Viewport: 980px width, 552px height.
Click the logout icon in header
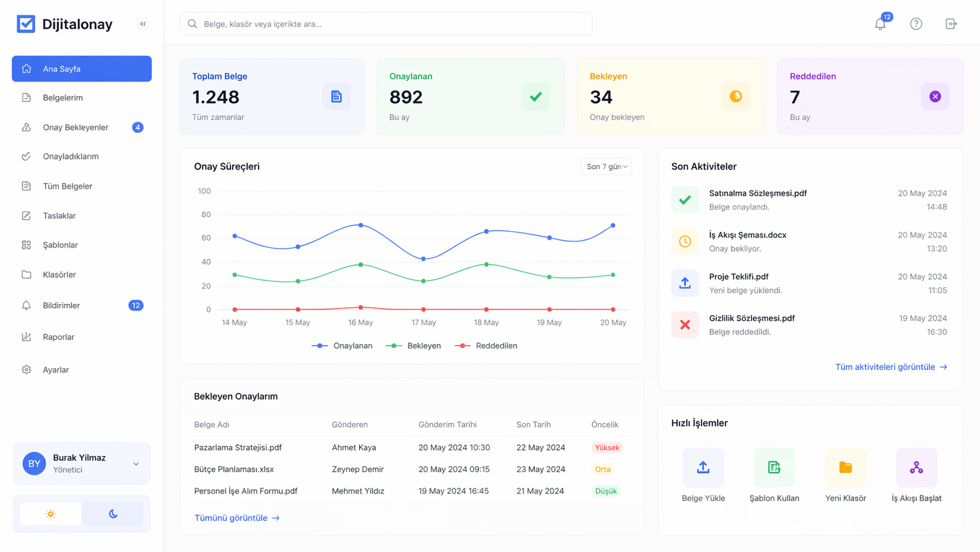[951, 24]
